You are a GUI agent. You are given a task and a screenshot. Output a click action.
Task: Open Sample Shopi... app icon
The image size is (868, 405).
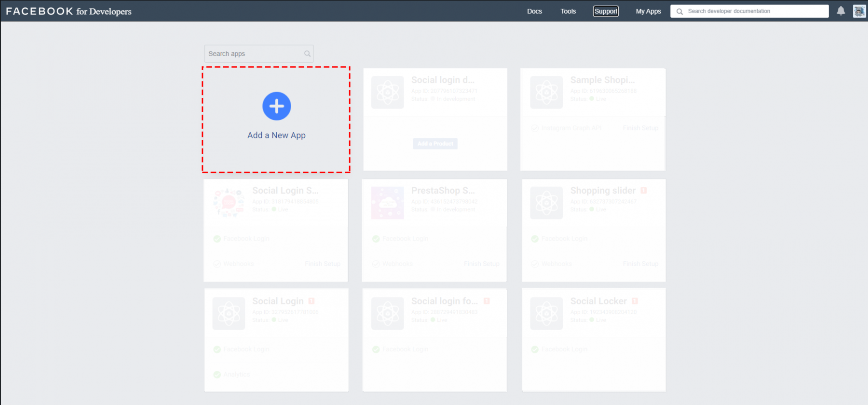click(546, 92)
